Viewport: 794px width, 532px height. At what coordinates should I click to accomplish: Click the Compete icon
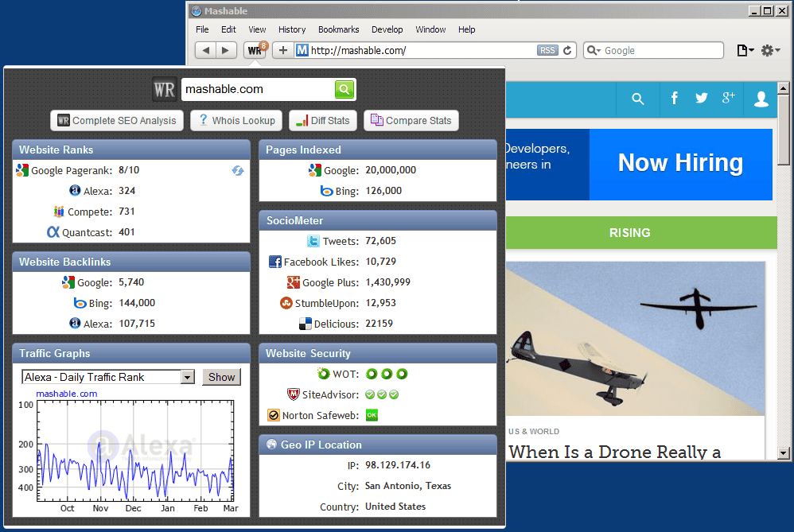point(59,211)
